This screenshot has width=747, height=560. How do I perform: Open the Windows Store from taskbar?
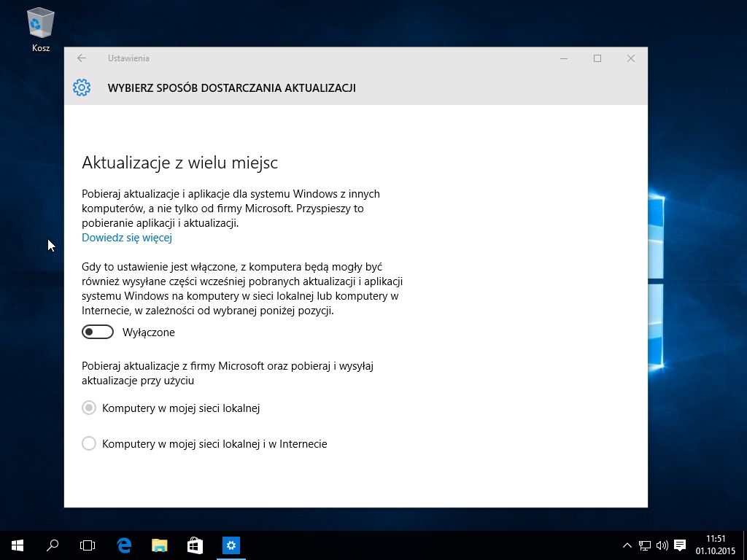(x=195, y=545)
